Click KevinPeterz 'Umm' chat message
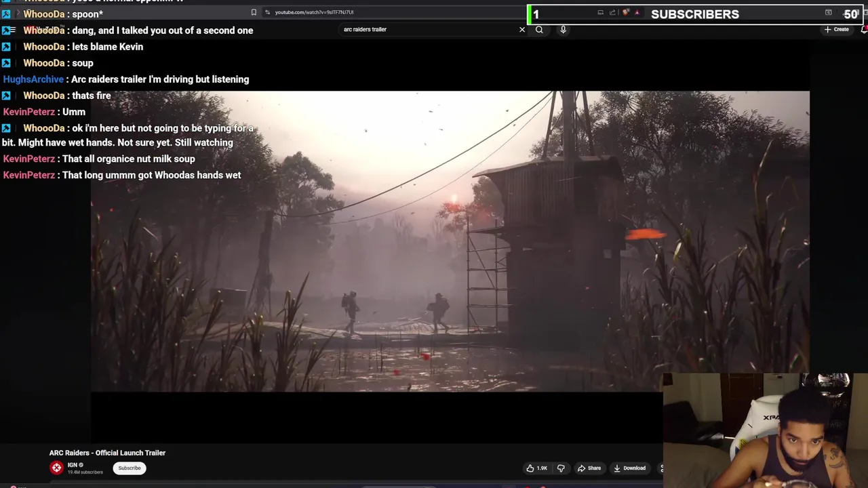The width and height of the screenshot is (868, 488). 44,112
